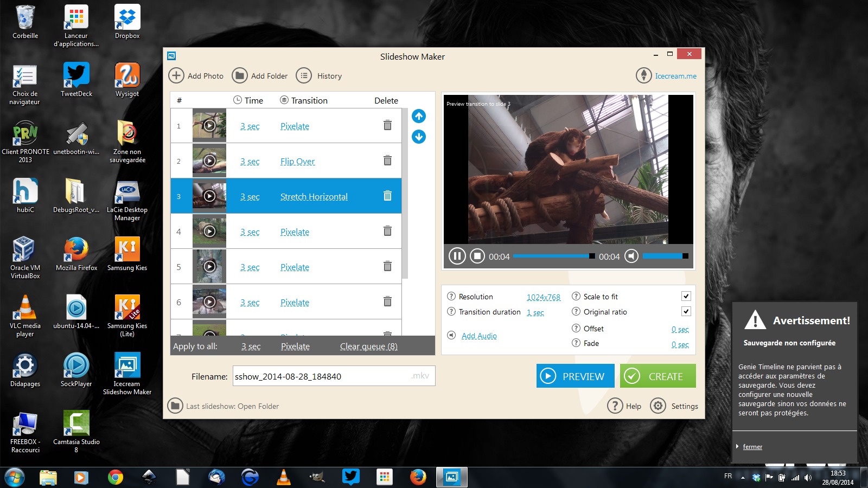Open TweetDeck desktop icon

[x=76, y=79]
